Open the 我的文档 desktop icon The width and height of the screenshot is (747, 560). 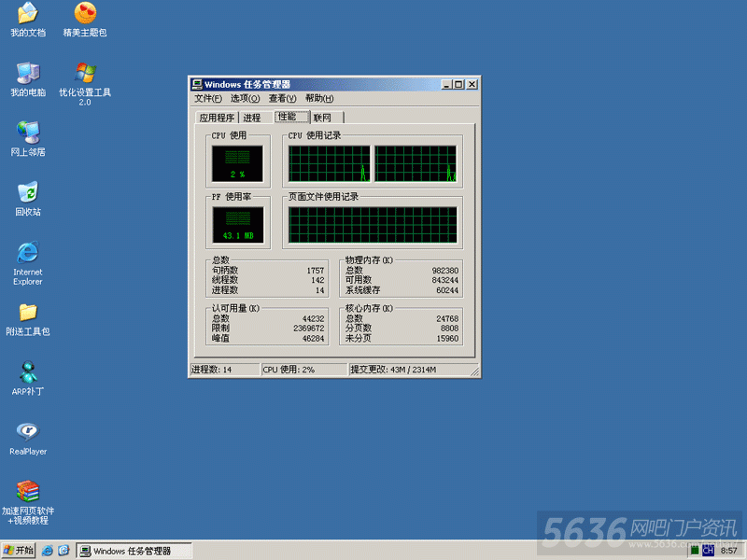[x=28, y=19]
